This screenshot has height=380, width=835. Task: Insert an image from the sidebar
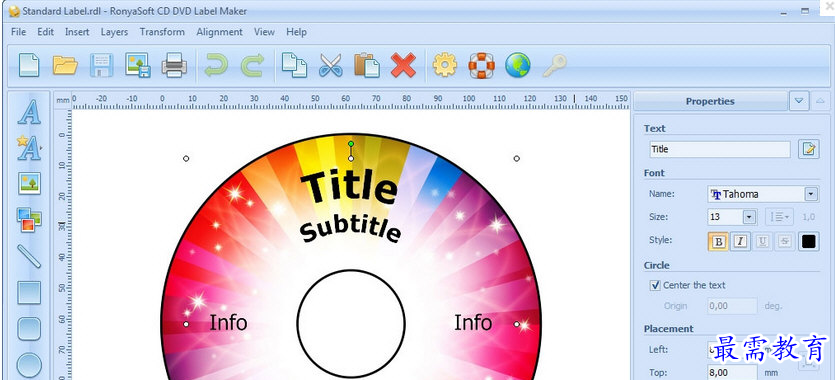29,183
